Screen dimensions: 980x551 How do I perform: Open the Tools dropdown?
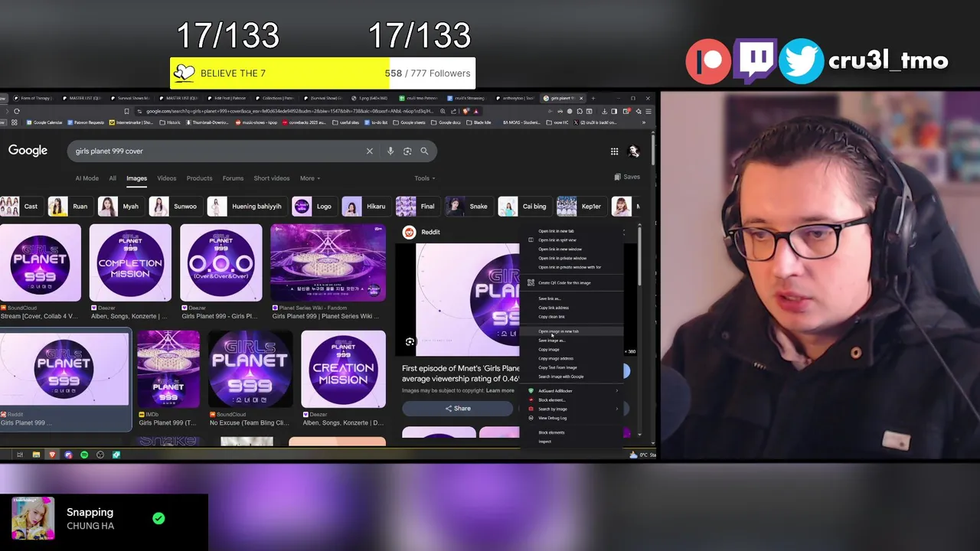[425, 178]
